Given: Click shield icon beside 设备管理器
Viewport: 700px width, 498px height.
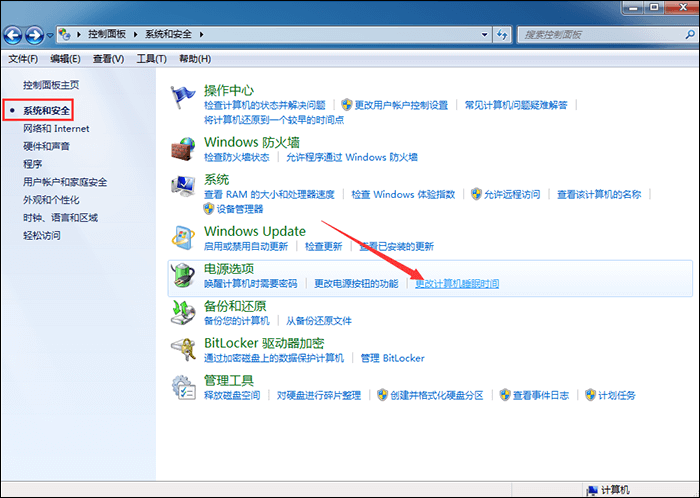Looking at the screenshot, I should pos(209,209).
